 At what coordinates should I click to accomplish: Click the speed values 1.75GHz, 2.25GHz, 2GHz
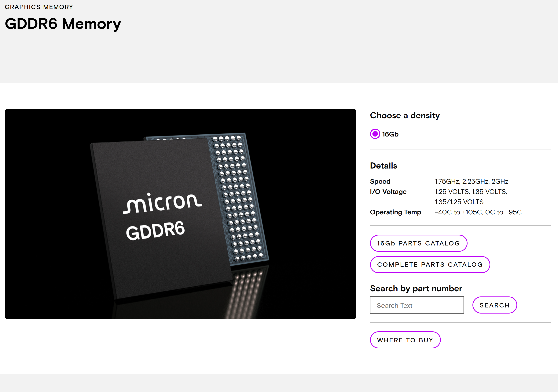pos(471,181)
